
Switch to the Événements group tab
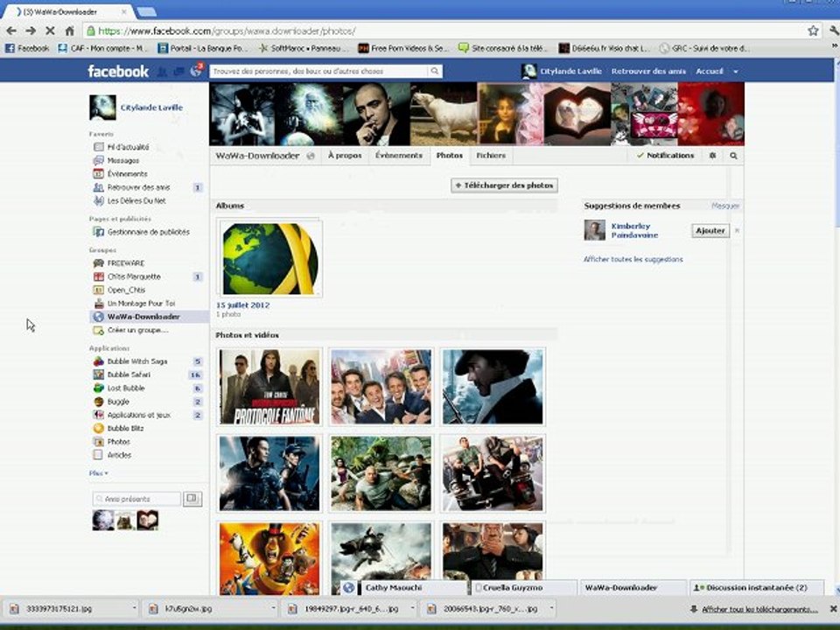[399, 156]
